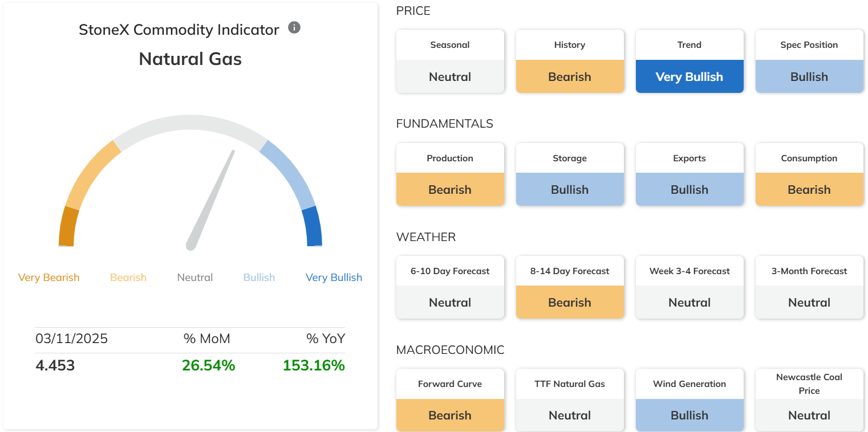Select the Exports card
Image resolution: width=868 pixels, height=432 pixels.
(x=689, y=174)
